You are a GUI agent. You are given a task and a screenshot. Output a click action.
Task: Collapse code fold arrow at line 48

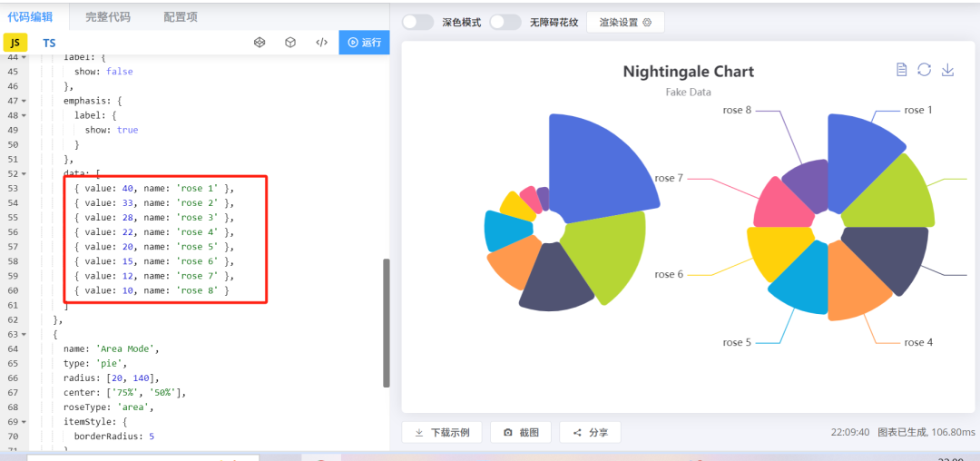pyautogui.click(x=24, y=115)
